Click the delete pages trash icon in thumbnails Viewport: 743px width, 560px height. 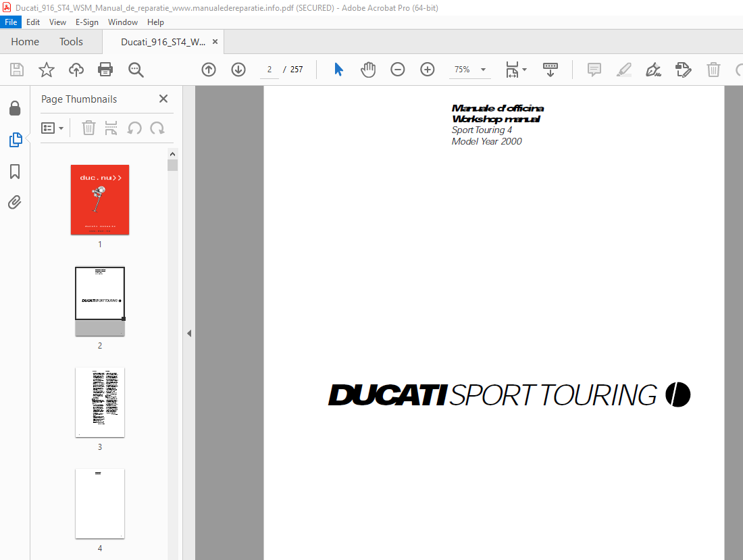(88, 128)
